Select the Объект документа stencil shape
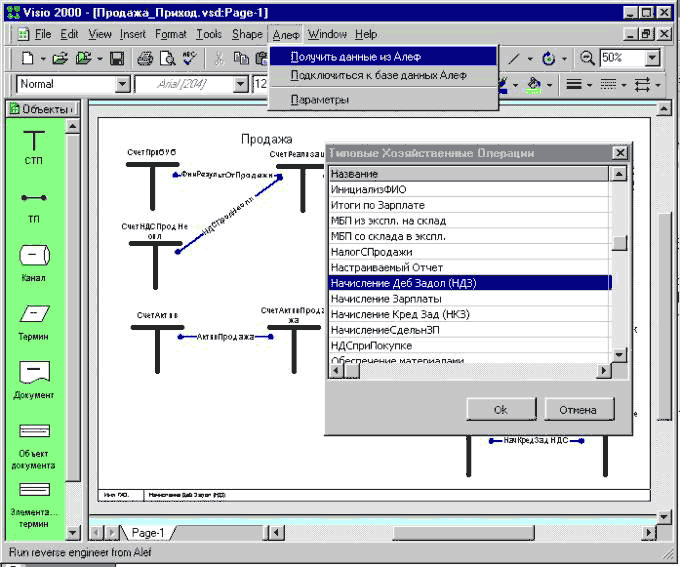The image size is (680, 567). (x=34, y=446)
